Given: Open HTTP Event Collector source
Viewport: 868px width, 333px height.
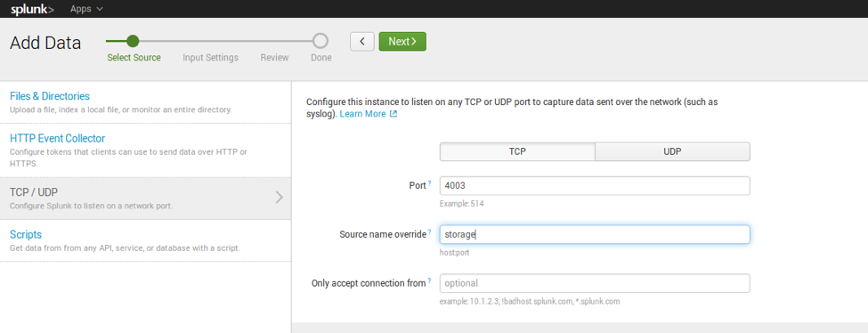Looking at the screenshot, I should [58, 139].
